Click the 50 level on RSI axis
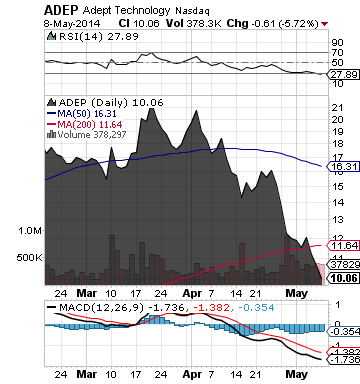360x384 pixels. point(337,63)
